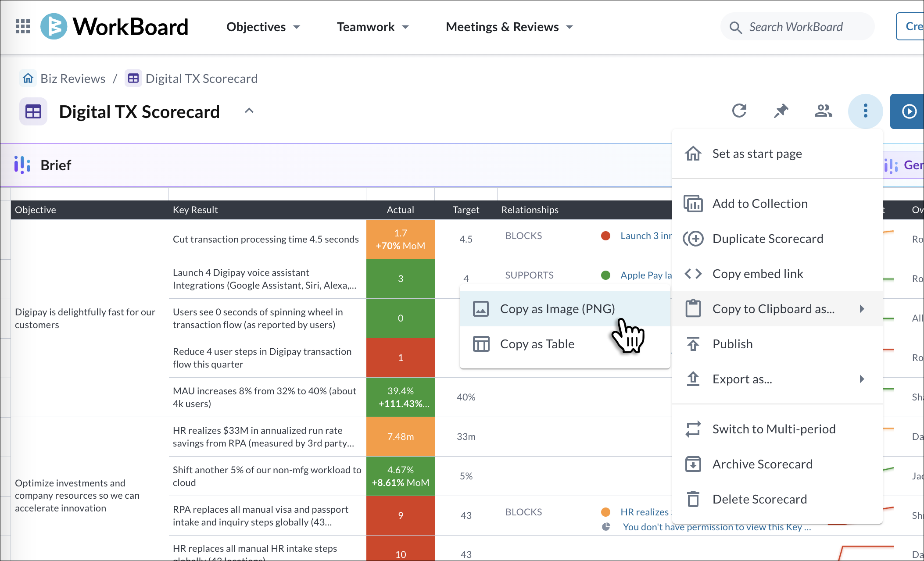Viewport: 924px width, 561px height.
Task: Select Copy as Image (PNG)
Action: 565,309
